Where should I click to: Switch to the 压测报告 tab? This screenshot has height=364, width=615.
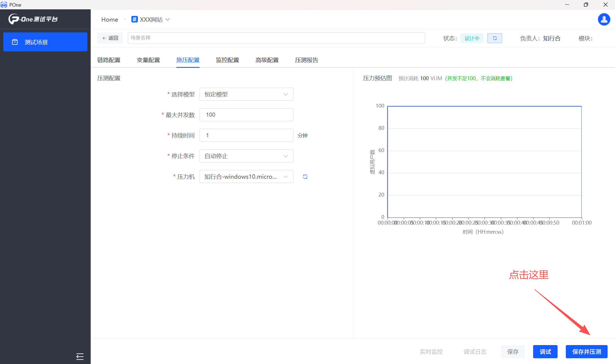click(x=306, y=60)
